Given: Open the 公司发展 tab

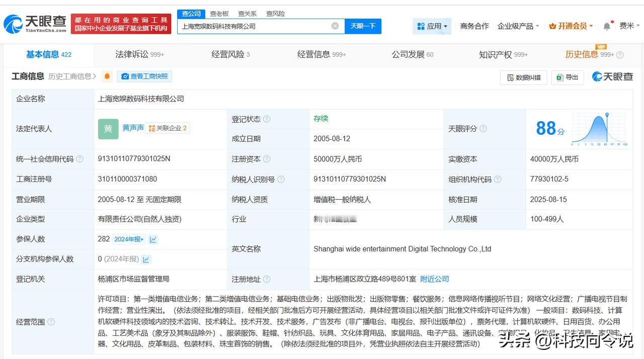Looking at the screenshot, I should (x=413, y=54).
